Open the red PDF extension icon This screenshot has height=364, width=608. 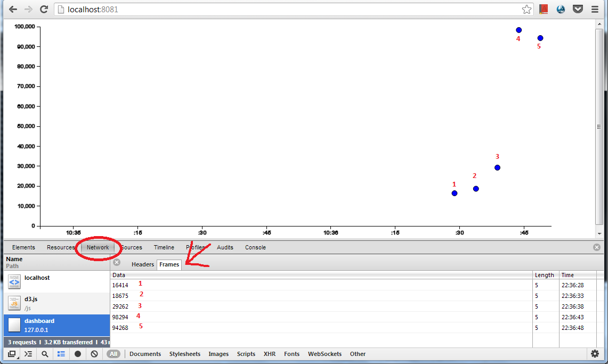coord(544,9)
